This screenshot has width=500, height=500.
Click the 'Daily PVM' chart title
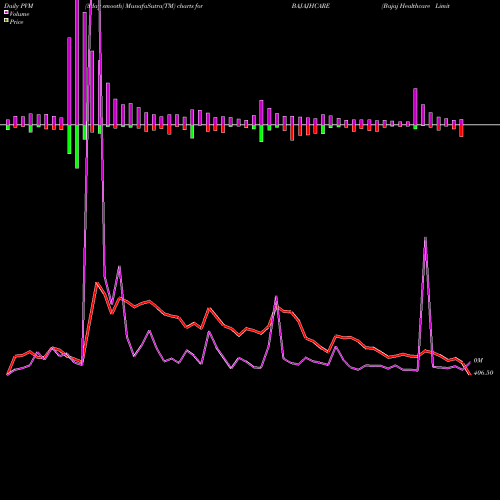tap(19, 6)
